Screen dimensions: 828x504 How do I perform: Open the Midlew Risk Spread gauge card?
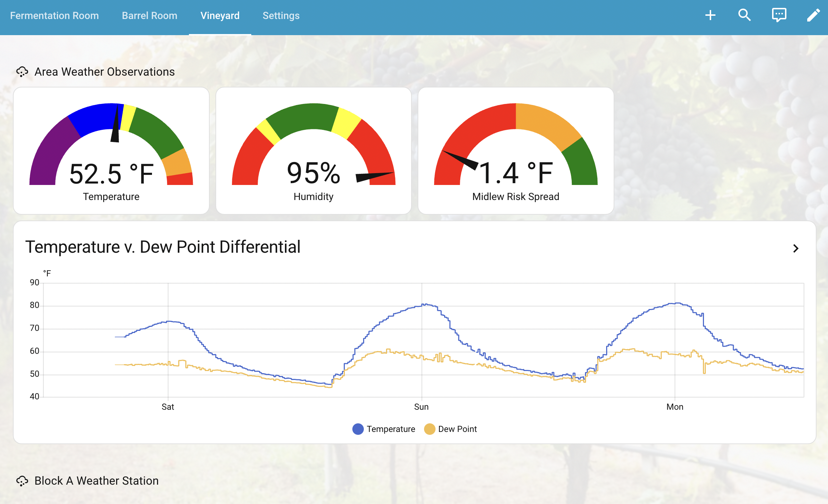point(515,151)
